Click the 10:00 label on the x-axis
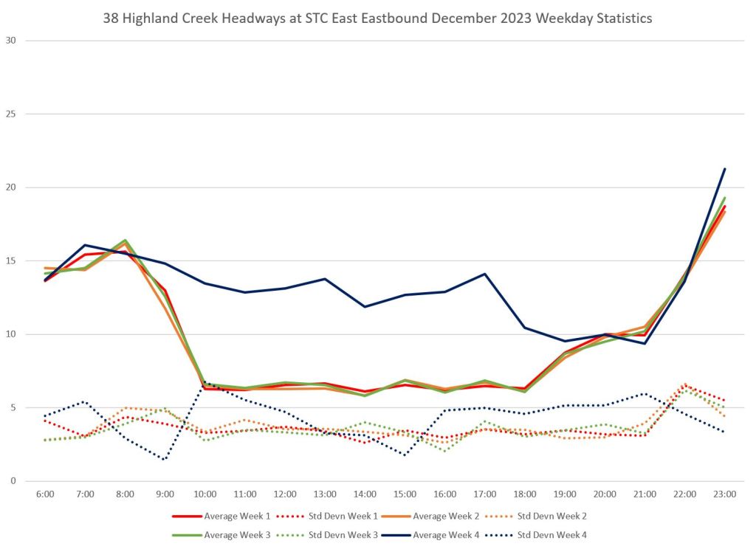 pos(205,494)
